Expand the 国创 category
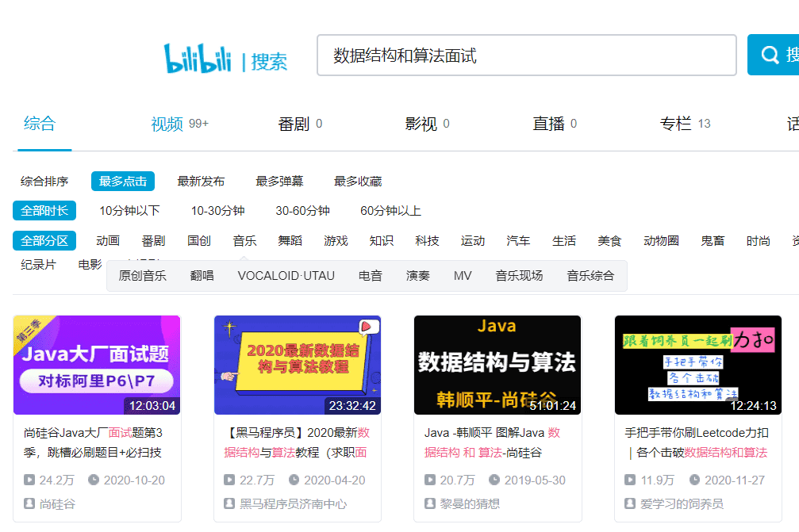799x532 pixels. 198,241
